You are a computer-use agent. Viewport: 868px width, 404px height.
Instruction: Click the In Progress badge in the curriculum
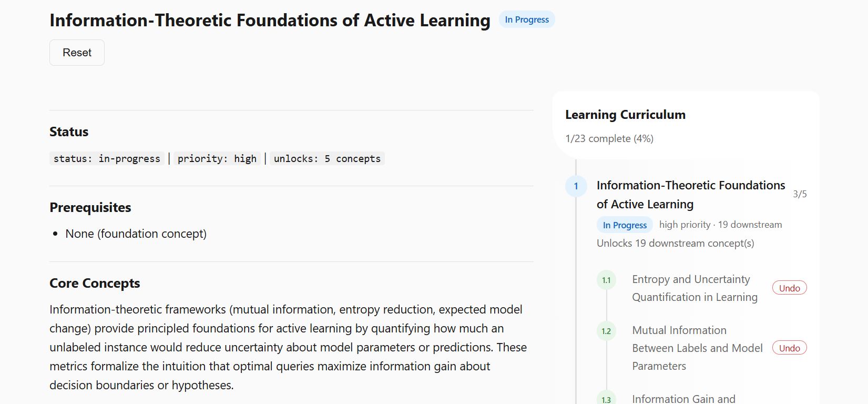pyautogui.click(x=625, y=225)
